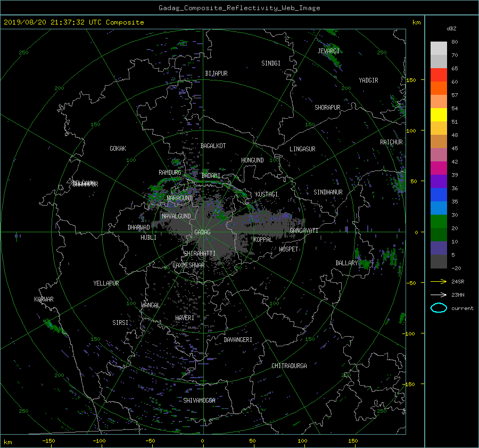This screenshot has width=479, height=448.
Task: Click the SIRSI city label
Action: coord(120,323)
